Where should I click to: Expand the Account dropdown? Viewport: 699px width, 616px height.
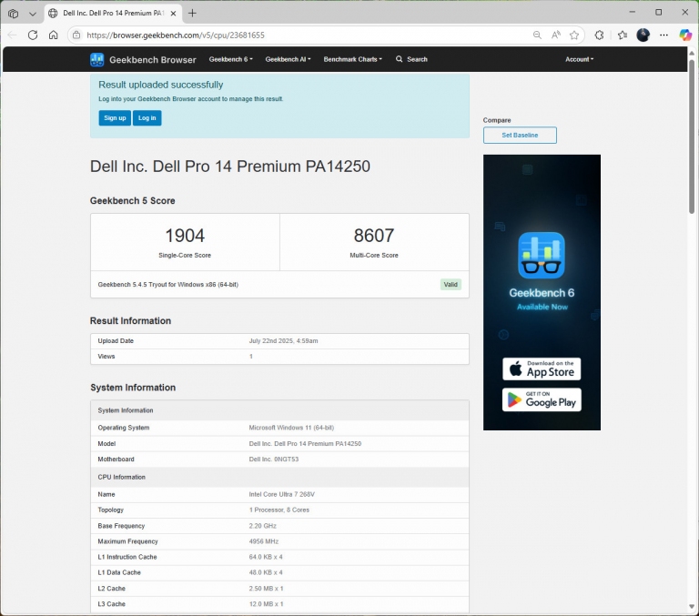point(579,59)
